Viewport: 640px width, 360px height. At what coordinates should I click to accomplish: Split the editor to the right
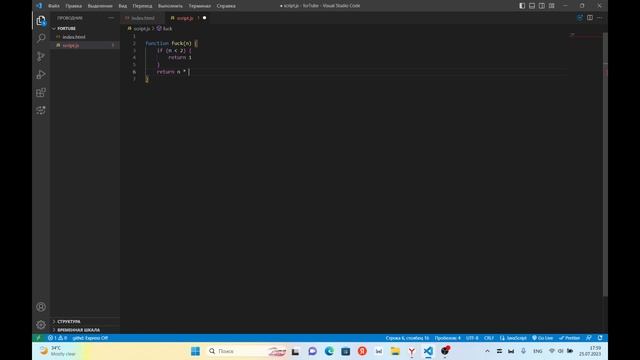click(590, 18)
